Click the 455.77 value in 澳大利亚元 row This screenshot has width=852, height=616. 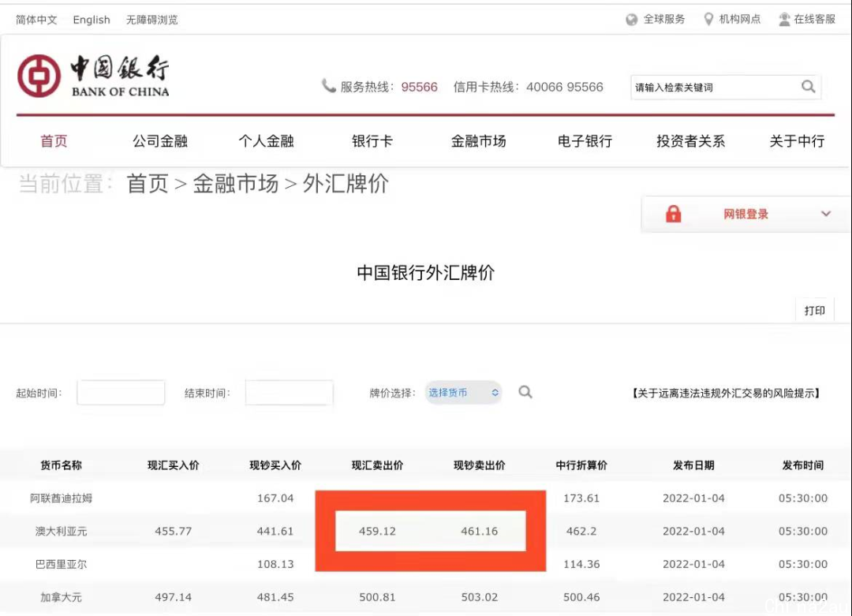coord(174,532)
